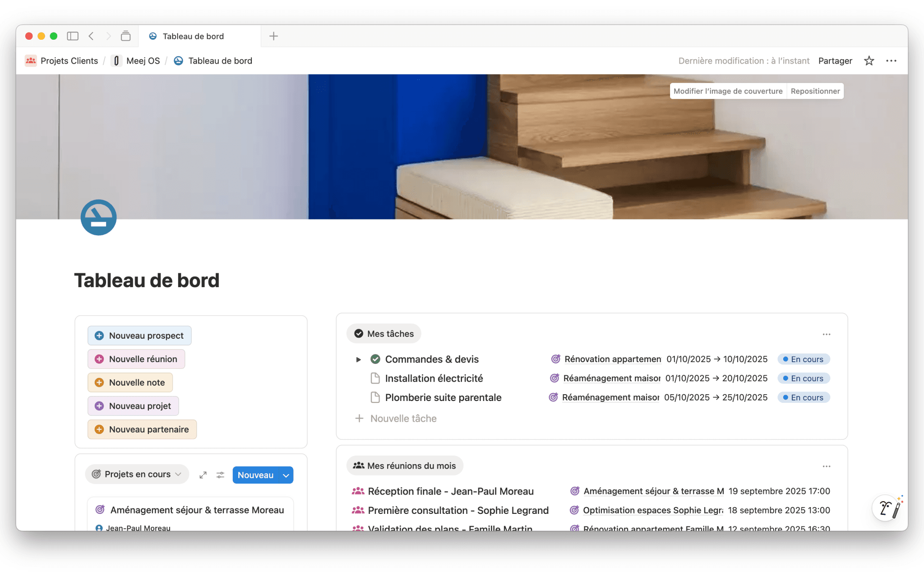Open the filter sliders control on Projets en cours

point(220,475)
